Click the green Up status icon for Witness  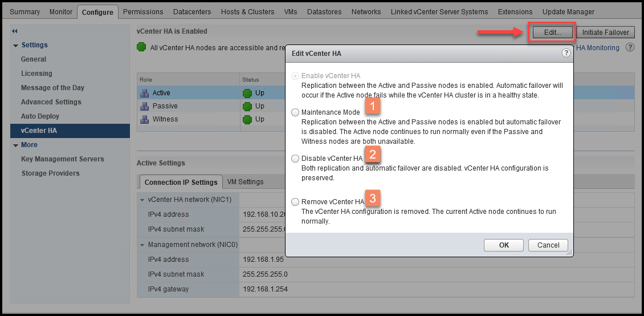(x=247, y=119)
